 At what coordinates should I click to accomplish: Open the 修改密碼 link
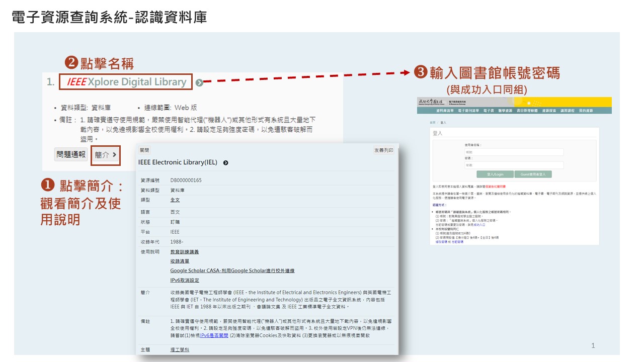pyautogui.click(x=441, y=242)
